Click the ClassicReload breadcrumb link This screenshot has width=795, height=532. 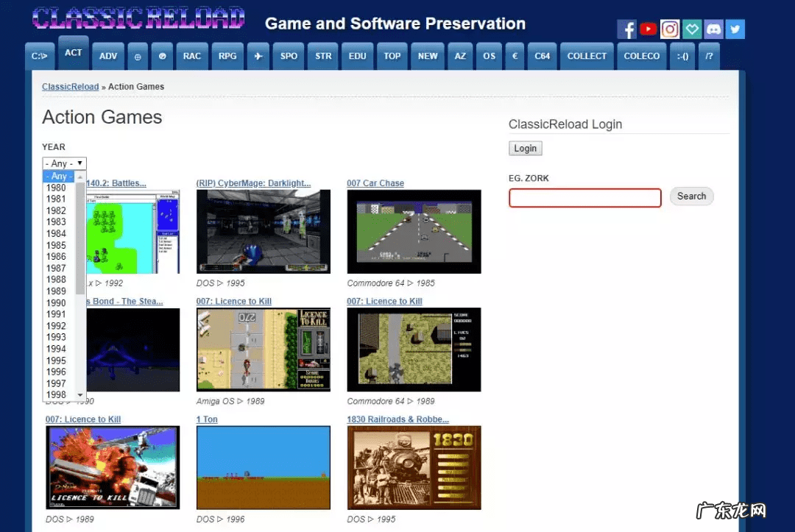(71, 87)
